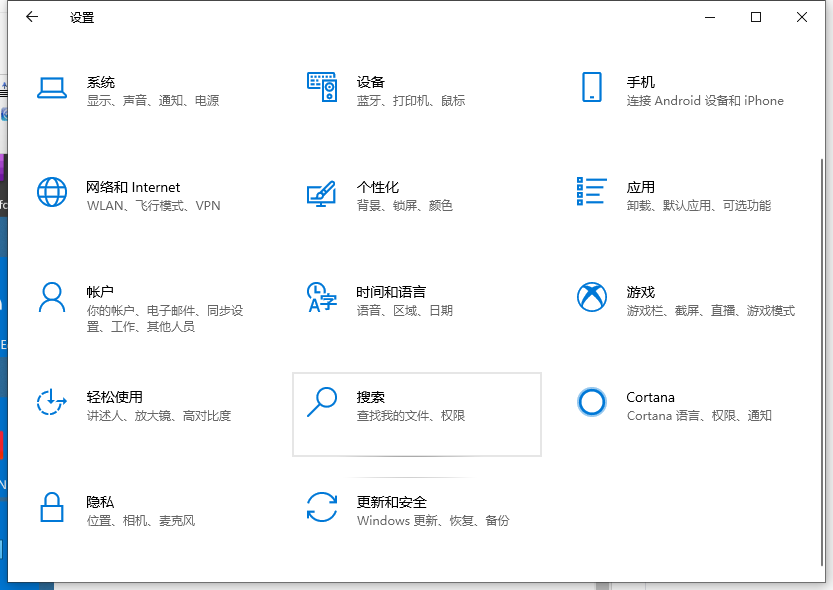Click description 查找我的文件、权限

point(411,415)
